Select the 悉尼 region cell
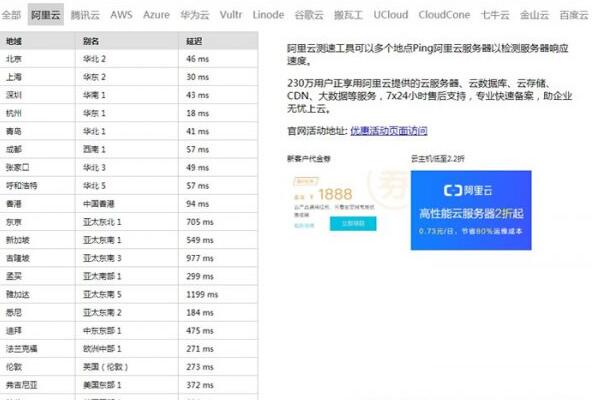This screenshot has height=400, width=600. click(x=38, y=312)
